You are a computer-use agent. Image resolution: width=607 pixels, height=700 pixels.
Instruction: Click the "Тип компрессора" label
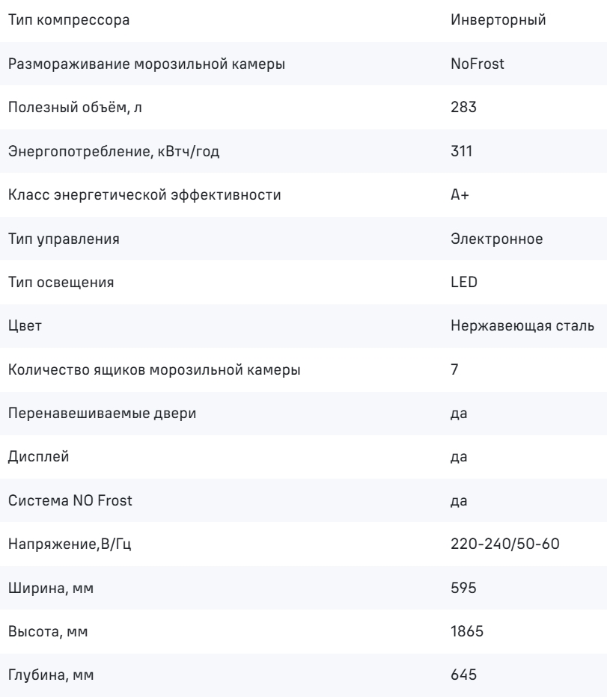coord(68,20)
